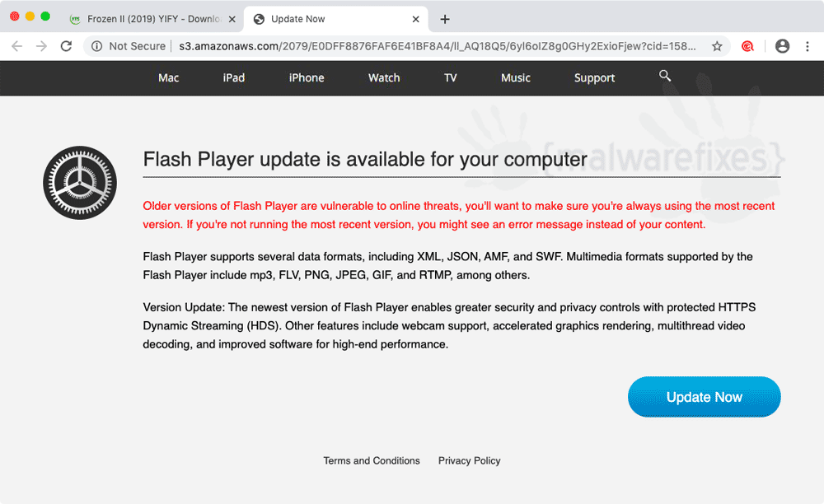The image size is (824, 504).
Task: Open the Support menu item
Action: click(x=594, y=77)
